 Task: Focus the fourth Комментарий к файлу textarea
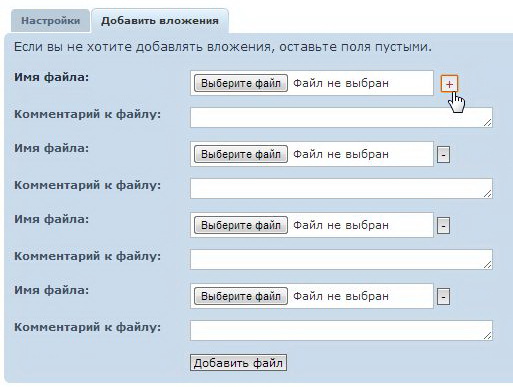tap(341, 330)
